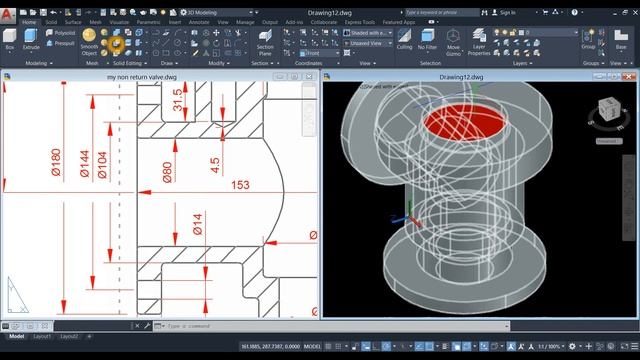Expand the Draw panel
Screen dimensions: 640x360
[x=169, y=63]
